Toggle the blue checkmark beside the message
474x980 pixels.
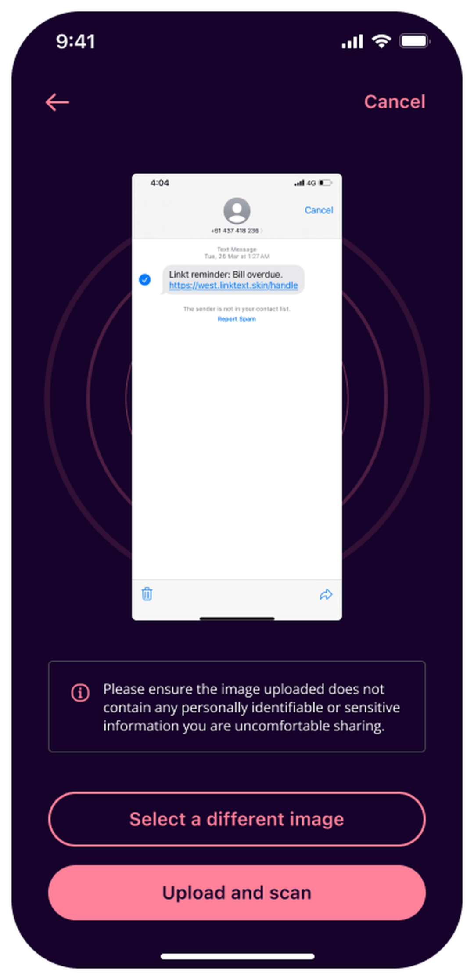(x=145, y=279)
